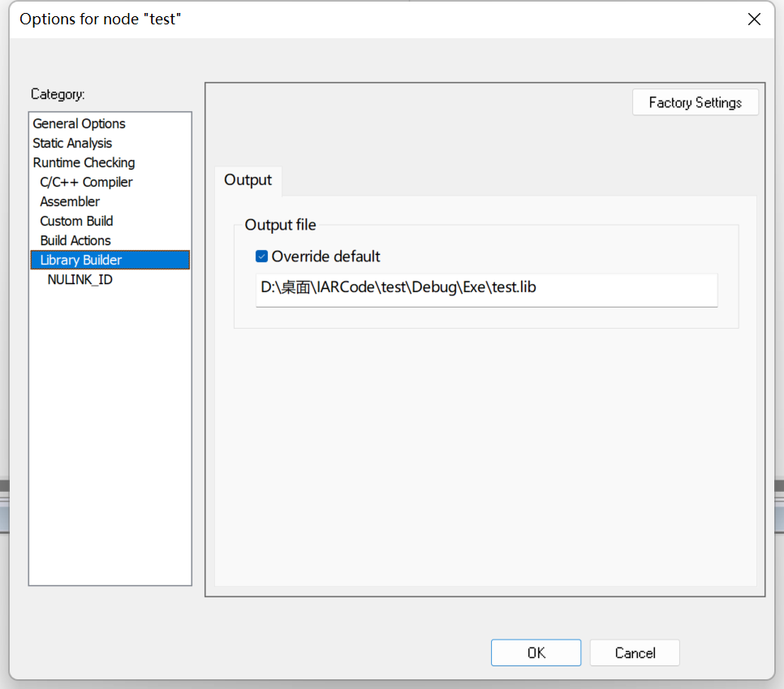Go to Build Actions category

tap(75, 240)
